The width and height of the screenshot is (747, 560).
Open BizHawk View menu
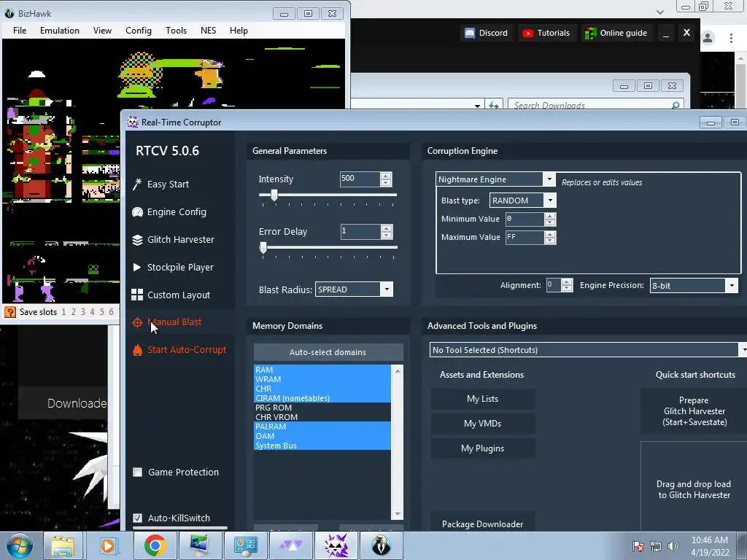[102, 31]
